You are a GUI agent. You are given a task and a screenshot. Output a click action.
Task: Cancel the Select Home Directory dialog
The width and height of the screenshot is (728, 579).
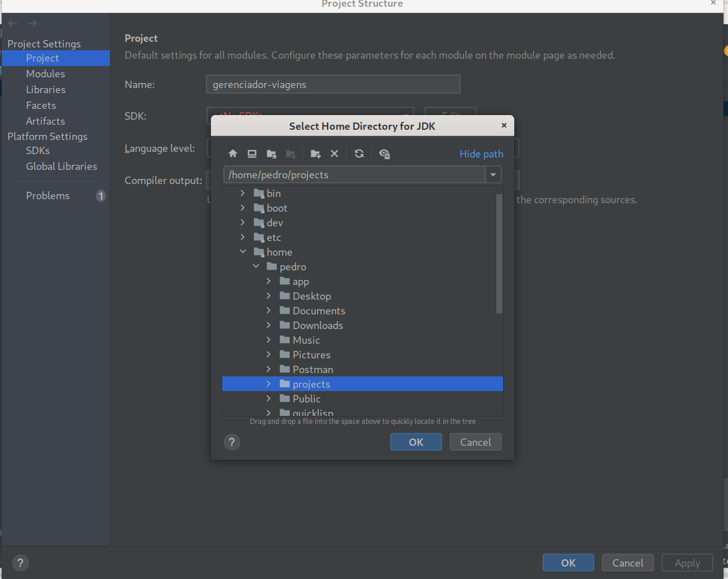(475, 442)
